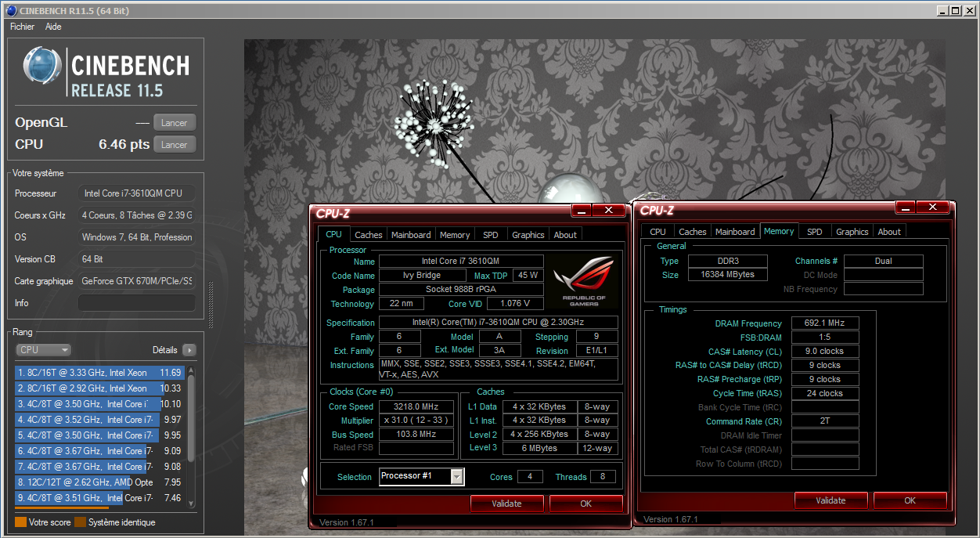Open SPD tab in right CPU-Z window

point(815,232)
